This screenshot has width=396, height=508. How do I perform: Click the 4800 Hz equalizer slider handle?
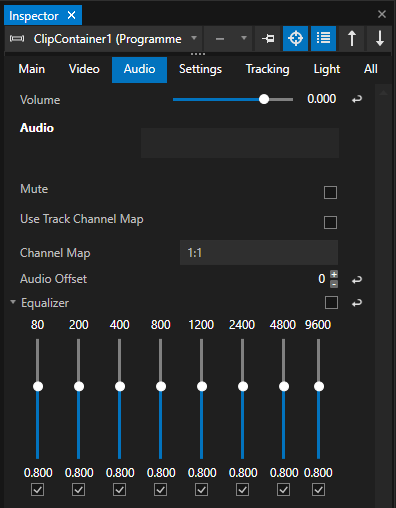pos(284,386)
